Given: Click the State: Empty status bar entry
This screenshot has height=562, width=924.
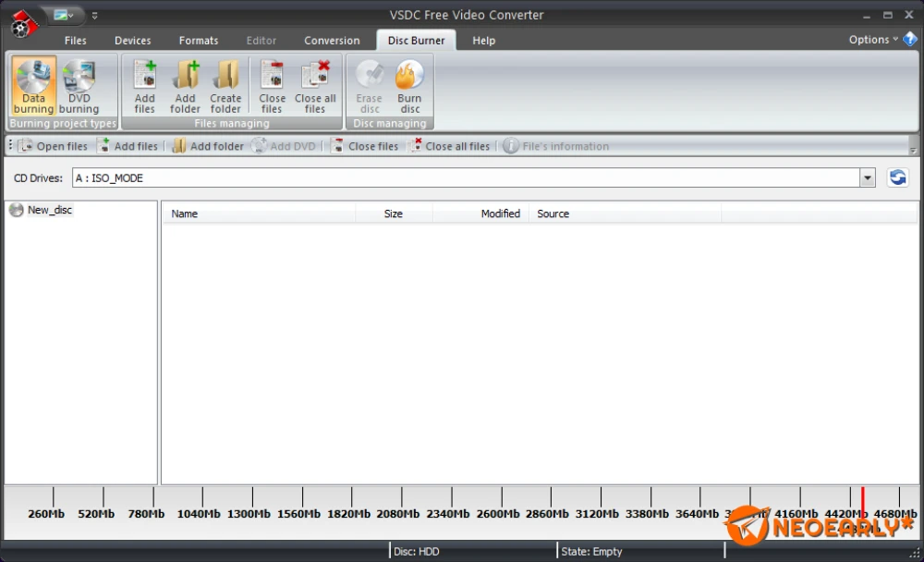Looking at the screenshot, I should coord(591,552).
